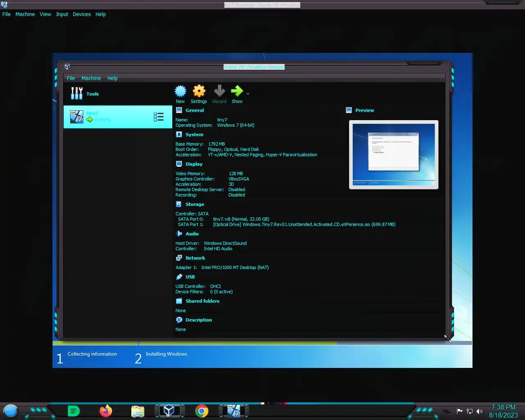Click the System section chip icon

tap(179, 135)
